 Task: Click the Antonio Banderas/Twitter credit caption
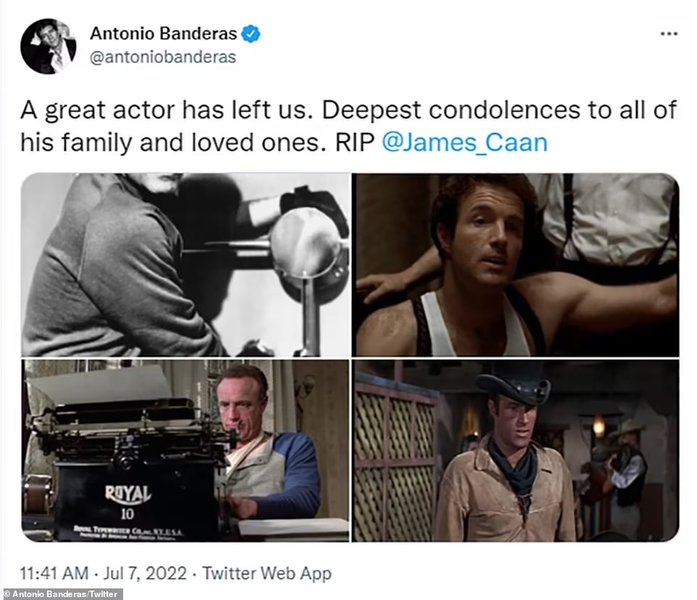62,594
